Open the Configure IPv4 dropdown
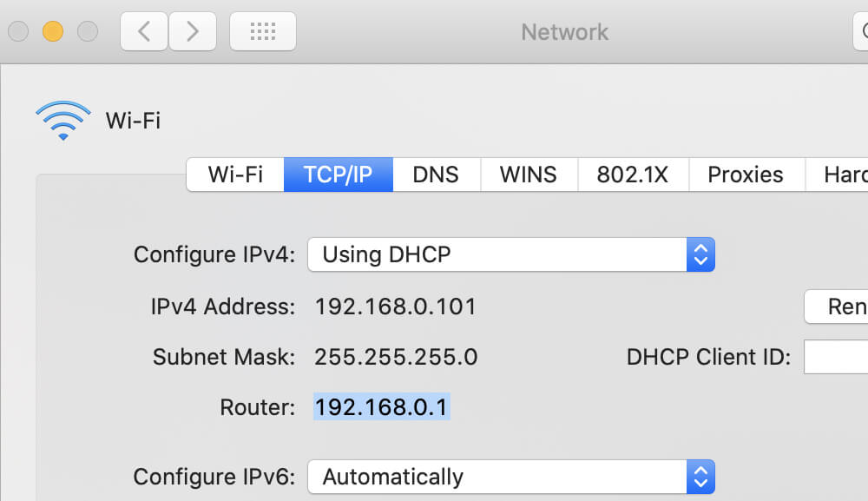The image size is (868, 501). (510, 254)
